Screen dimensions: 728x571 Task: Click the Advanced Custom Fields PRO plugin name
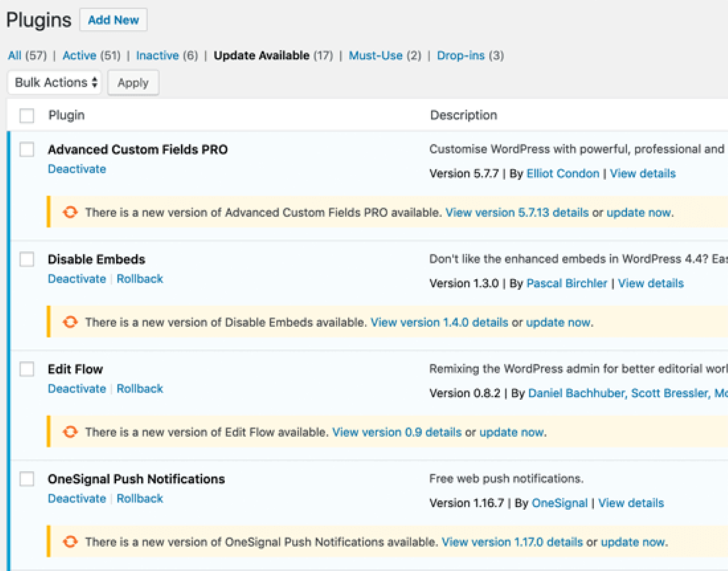(138, 149)
